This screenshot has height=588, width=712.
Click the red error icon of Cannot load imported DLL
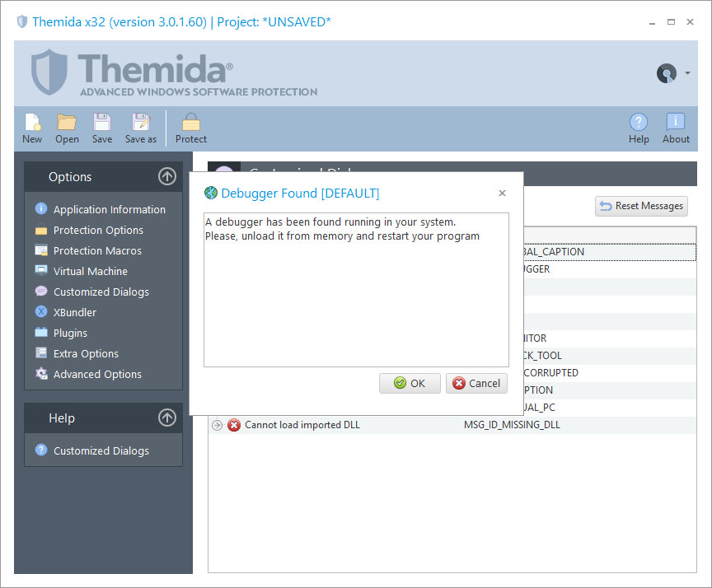234,425
